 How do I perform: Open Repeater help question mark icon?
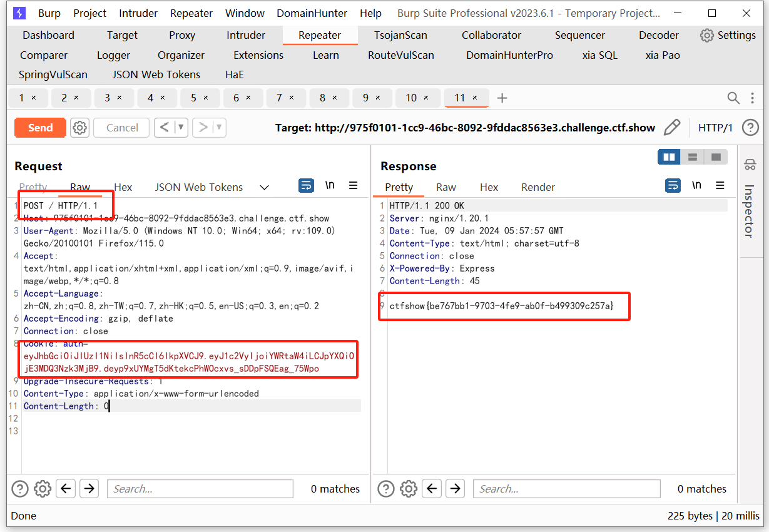tap(750, 128)
